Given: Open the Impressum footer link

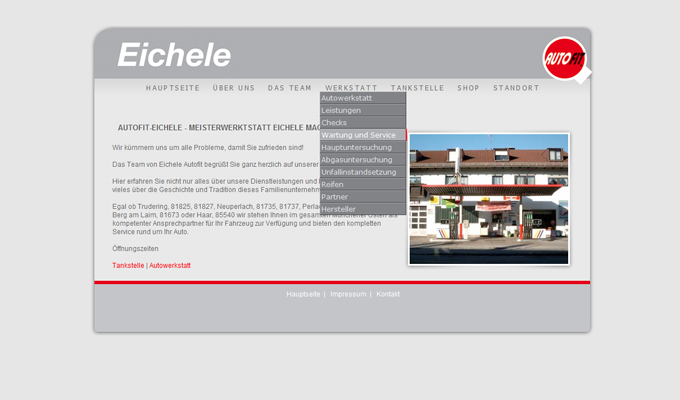Looking at the screenshot, I should 348,294.
